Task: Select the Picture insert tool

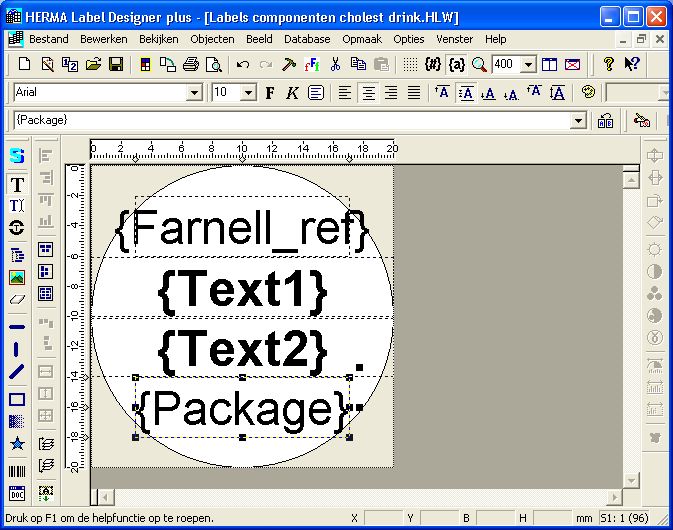Action: (x=17, y=277)
